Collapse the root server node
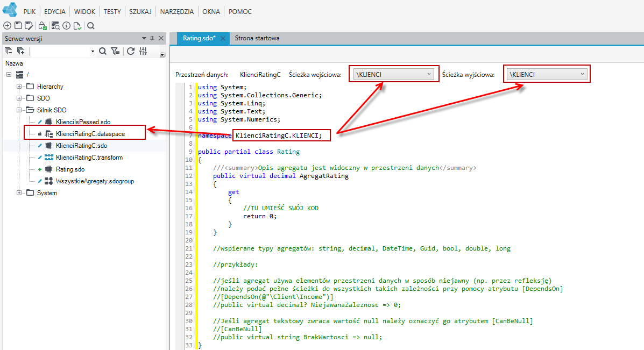Image resolution: width=644 pixels, height=350 pixels. [x=9, y=75]
